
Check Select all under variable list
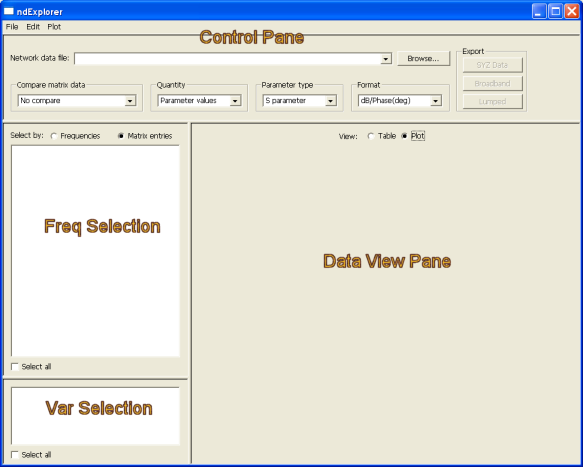[15, 455]
